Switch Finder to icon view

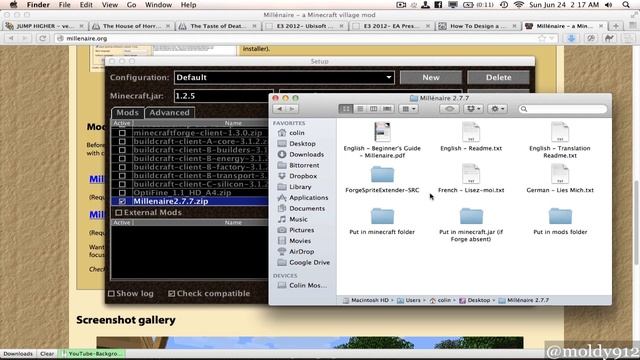346,109
